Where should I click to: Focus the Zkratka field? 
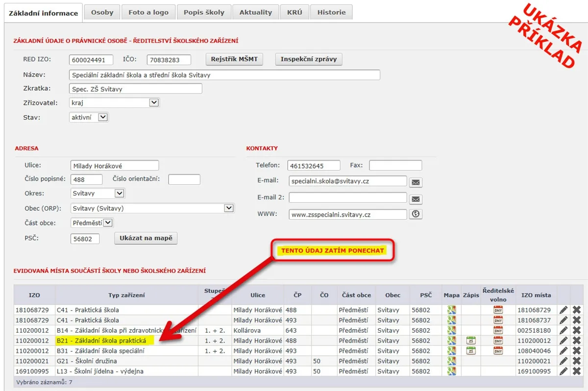[x=136, y=89]
